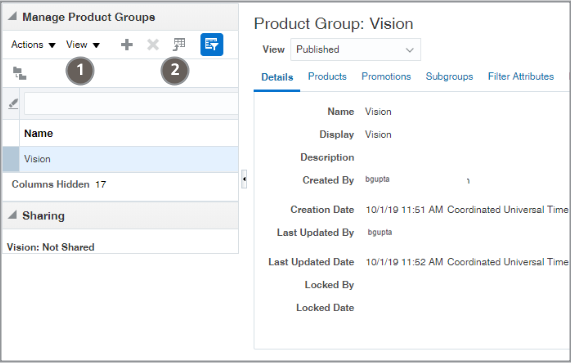Open the Published view combo box
571x363 pixels.
coord(355,50)
